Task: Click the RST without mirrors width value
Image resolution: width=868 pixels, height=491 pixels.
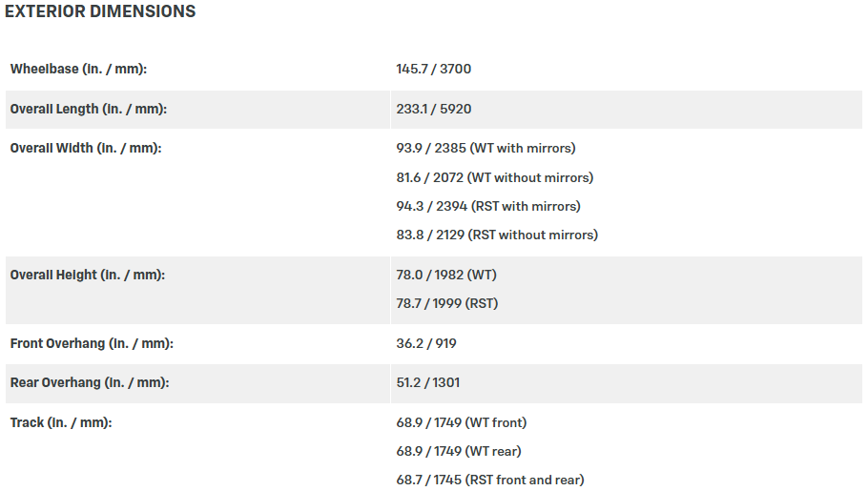Action: coord(497,235)
